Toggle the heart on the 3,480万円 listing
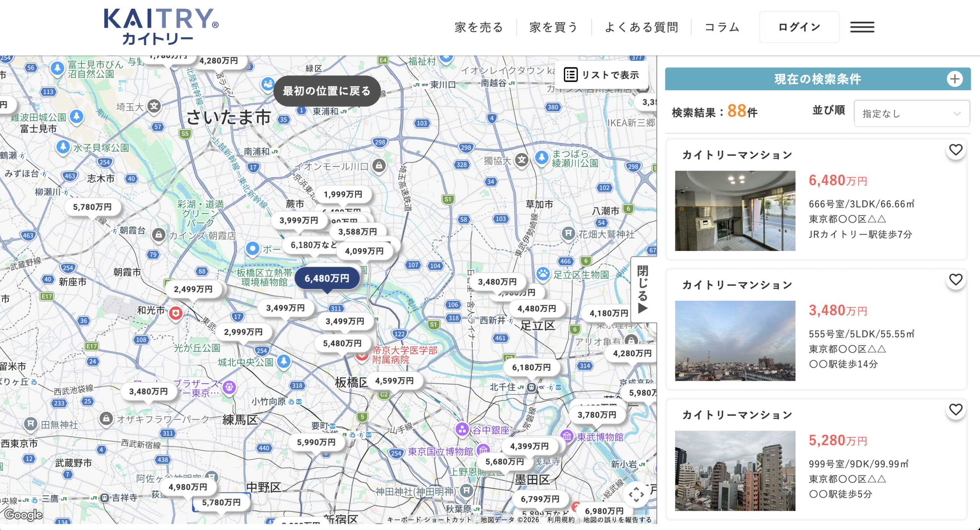The width and height of the screenshot is (980, 530). click(956, 280)
